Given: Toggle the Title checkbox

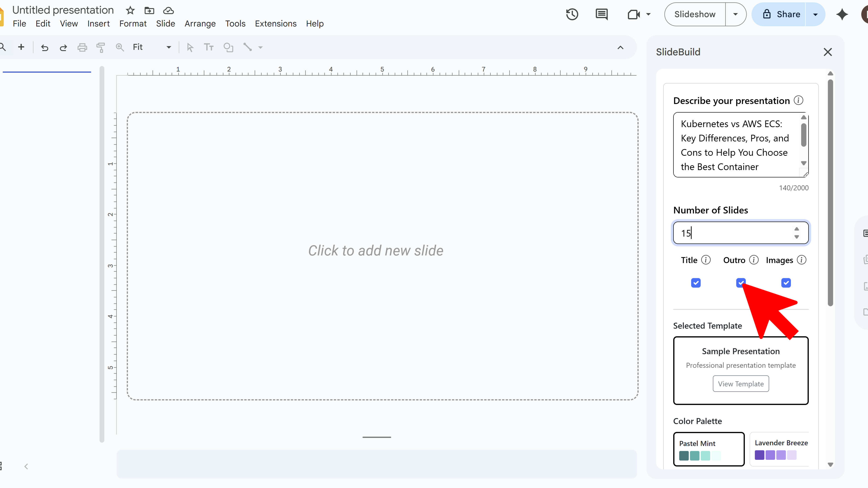Looking at the screenshot, I should point(696,283).
